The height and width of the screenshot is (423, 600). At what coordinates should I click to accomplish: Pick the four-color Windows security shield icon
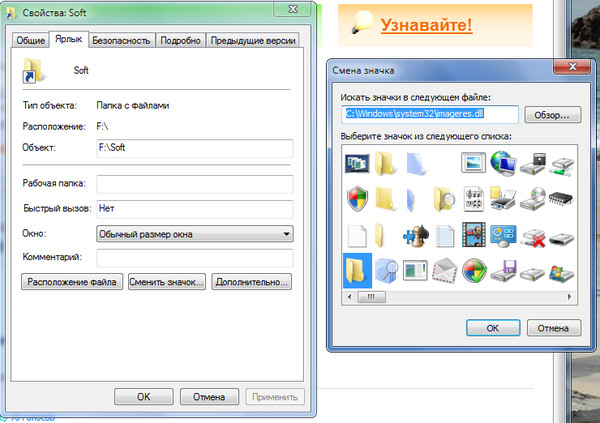(x=357, y=199)
